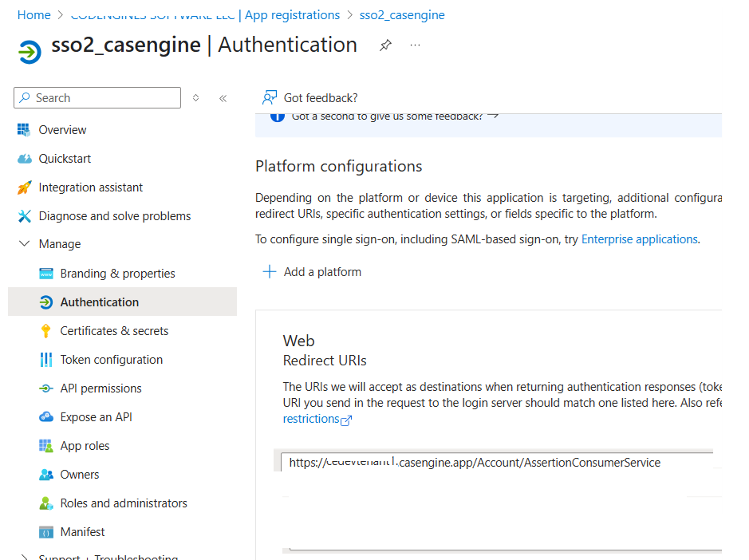Click the Got feedback person icon
Screen dimensions: 749x560
click(x=270, y=97)
